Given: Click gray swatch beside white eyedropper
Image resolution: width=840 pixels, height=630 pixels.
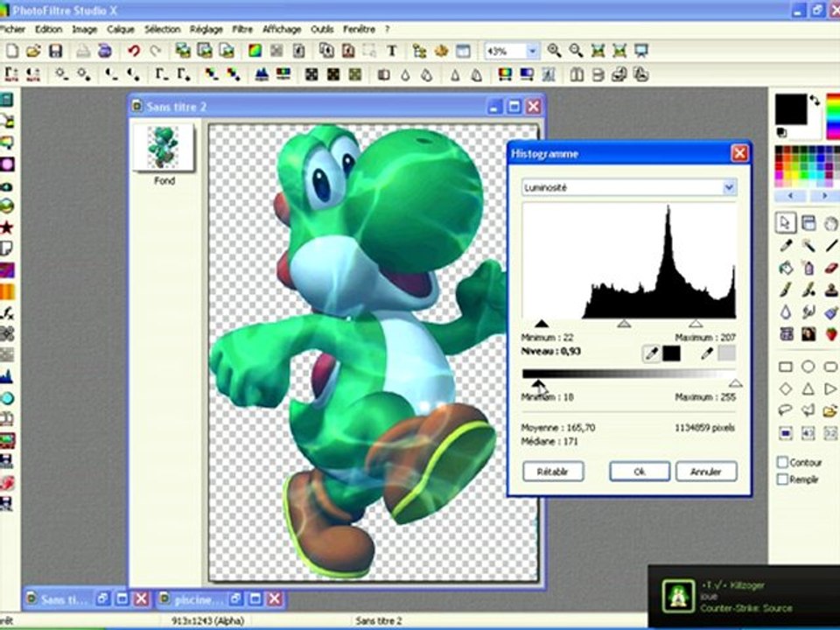Looking at the screenshot, I should coord(726,353).
